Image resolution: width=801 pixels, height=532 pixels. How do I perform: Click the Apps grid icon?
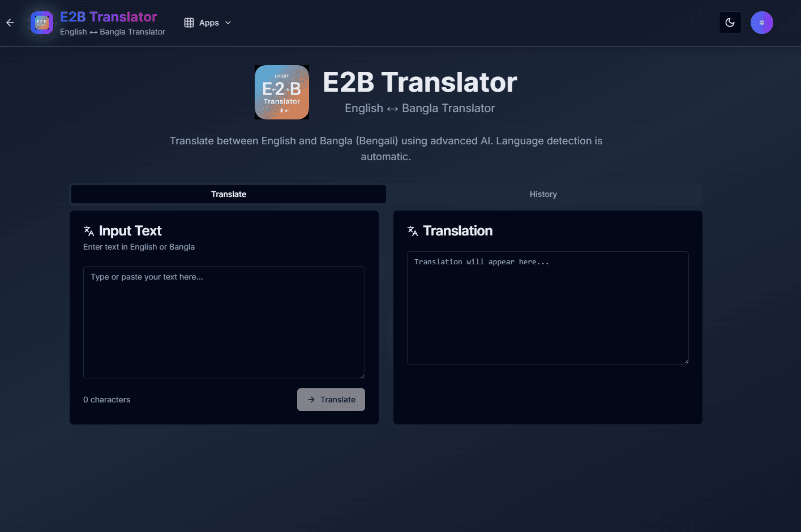(x=189, y=23)
